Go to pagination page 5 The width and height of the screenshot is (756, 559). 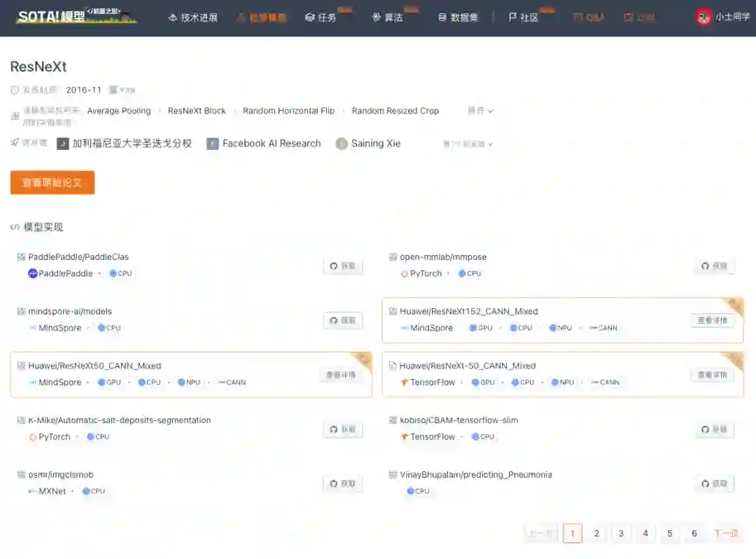[x=670, y=534]
